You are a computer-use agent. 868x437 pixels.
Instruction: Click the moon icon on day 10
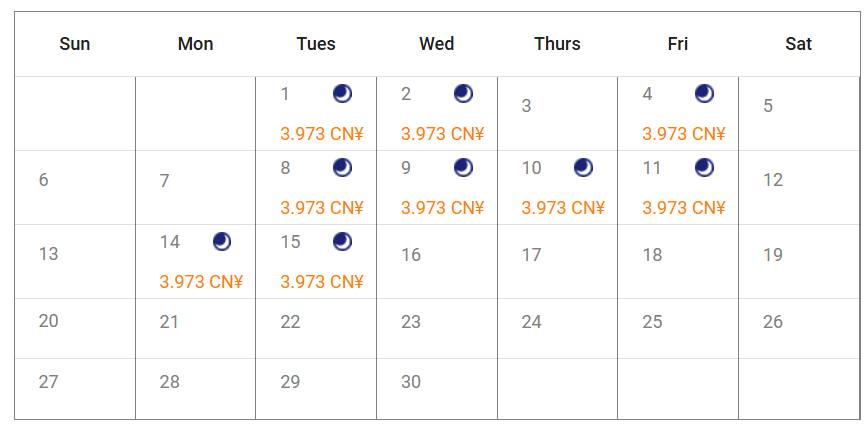583,167
